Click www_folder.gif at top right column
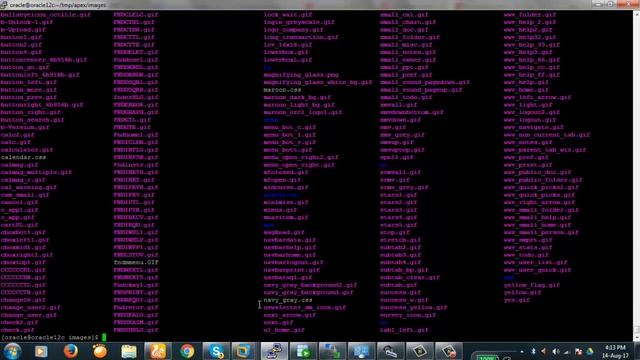 pos(530,15)
